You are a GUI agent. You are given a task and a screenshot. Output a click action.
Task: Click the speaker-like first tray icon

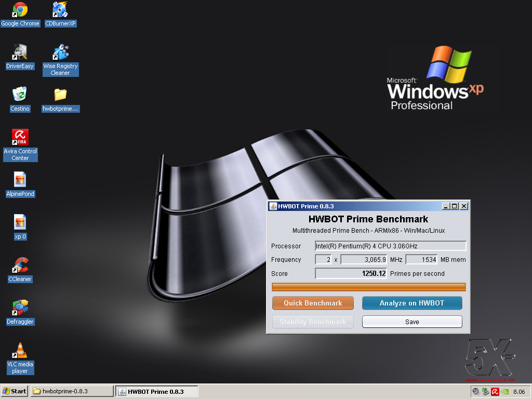[x=476, y=392]
